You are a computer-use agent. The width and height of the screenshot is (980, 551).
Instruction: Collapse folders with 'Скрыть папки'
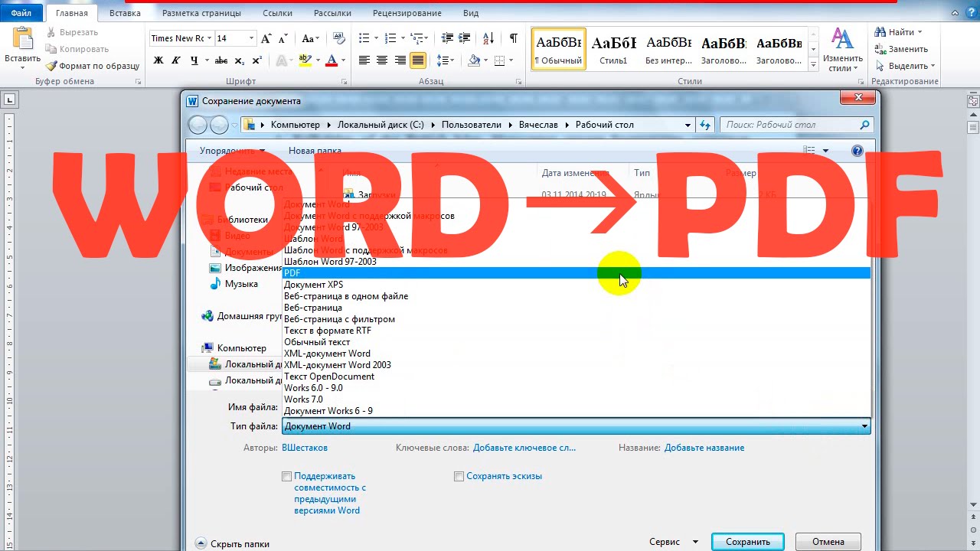click(x=232, y=543)
